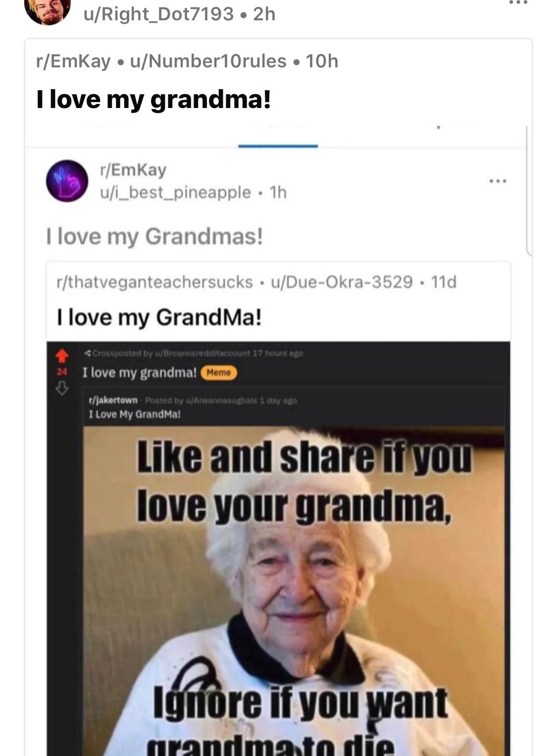Open u/Number10rules user profile

tap(208, 61)
